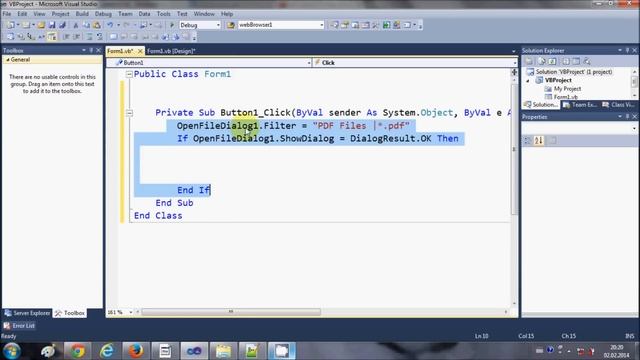Open Internet Explorer from taskbar
The height and width of the screenshot is (360, 640).
(107, 351)
